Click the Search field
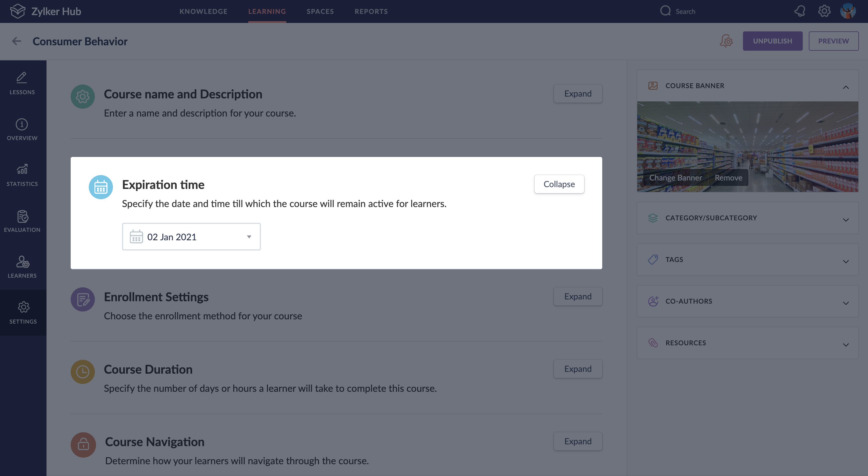868x476 pixels. 685,11
